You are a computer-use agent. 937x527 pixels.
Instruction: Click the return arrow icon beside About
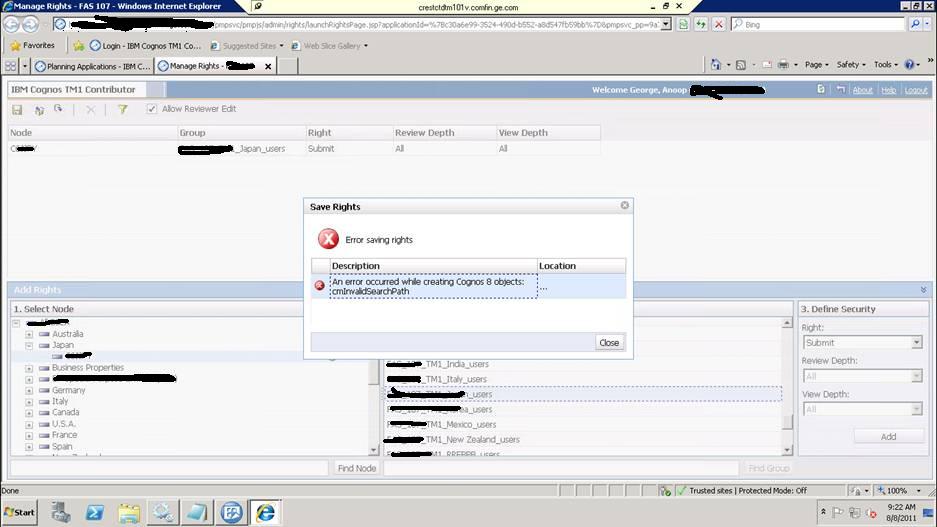coord(840,90)
